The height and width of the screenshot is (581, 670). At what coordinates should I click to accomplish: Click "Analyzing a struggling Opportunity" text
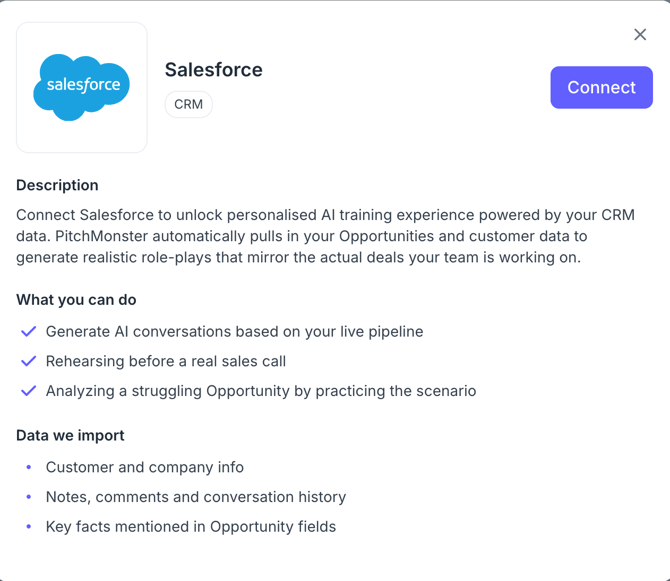click(260, 391)
